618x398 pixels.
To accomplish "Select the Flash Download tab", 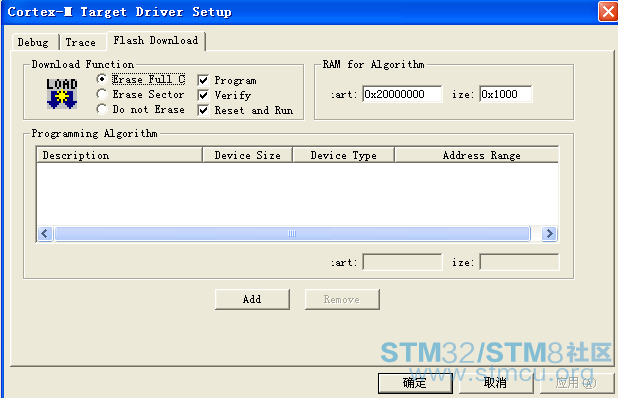I will coord(156,41).
